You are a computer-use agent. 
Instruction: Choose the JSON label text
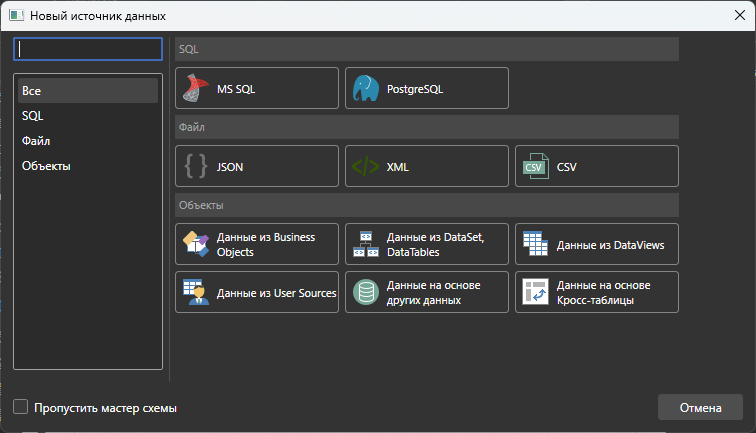click(230, 167)
